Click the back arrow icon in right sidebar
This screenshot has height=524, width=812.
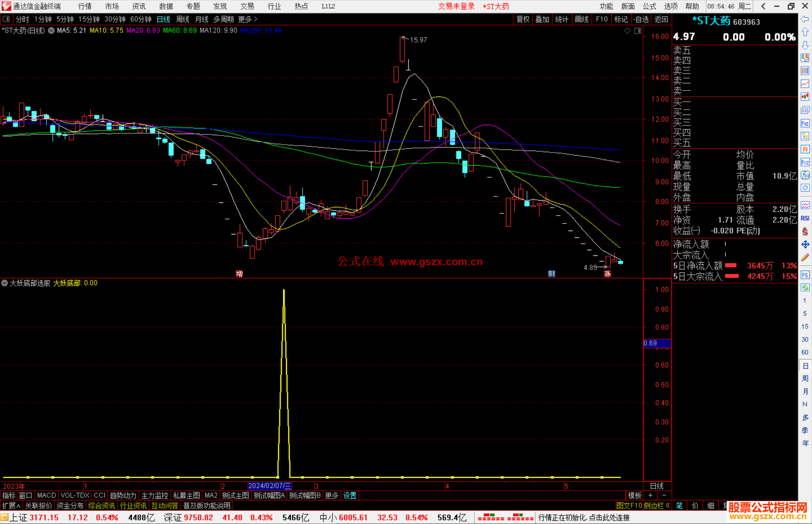pos(805,19)
